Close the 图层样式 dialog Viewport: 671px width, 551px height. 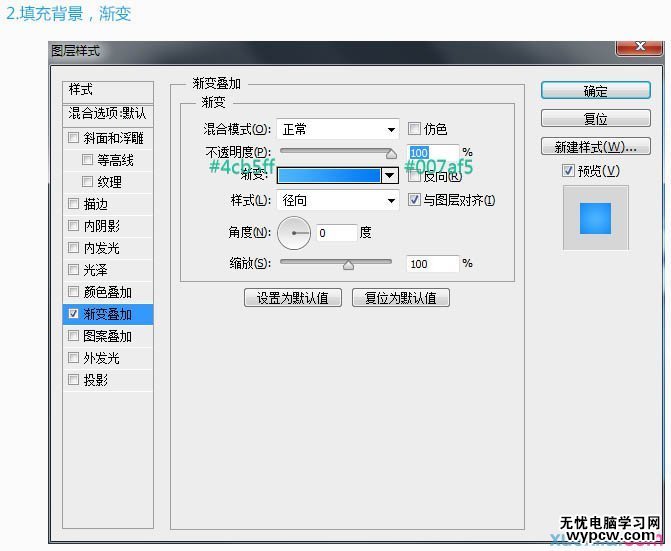click(640, 47)
